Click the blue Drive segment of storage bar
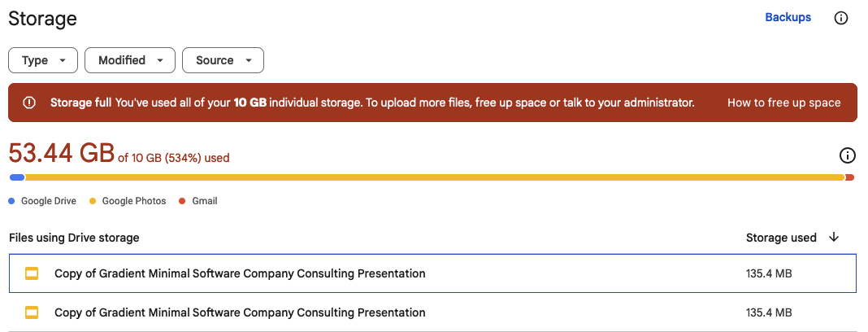 click(x=17, y=177)
